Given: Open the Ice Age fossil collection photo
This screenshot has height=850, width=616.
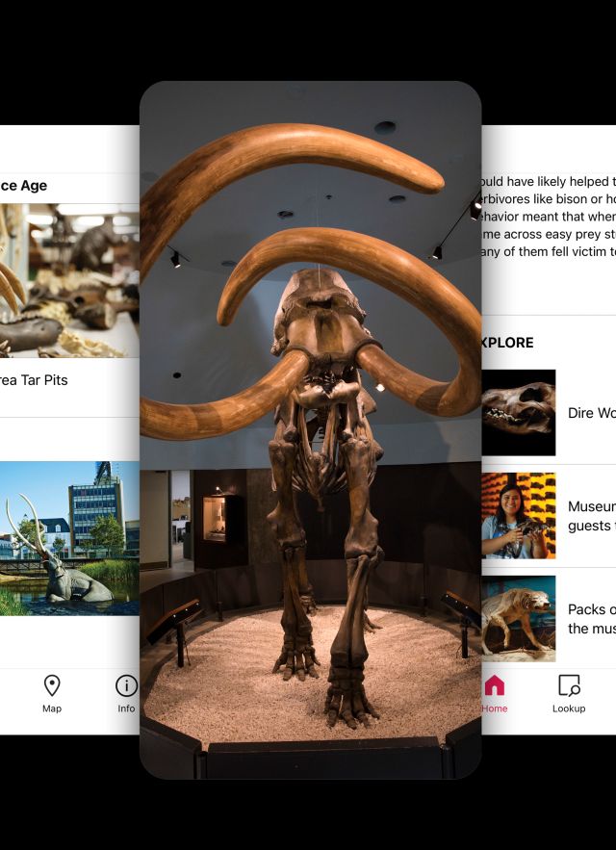Looking at the screenshot, I should (69, 281).
